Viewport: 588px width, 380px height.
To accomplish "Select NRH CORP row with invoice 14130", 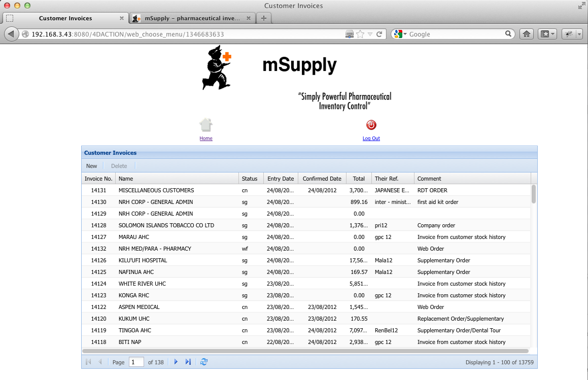I will coord(306,202).
